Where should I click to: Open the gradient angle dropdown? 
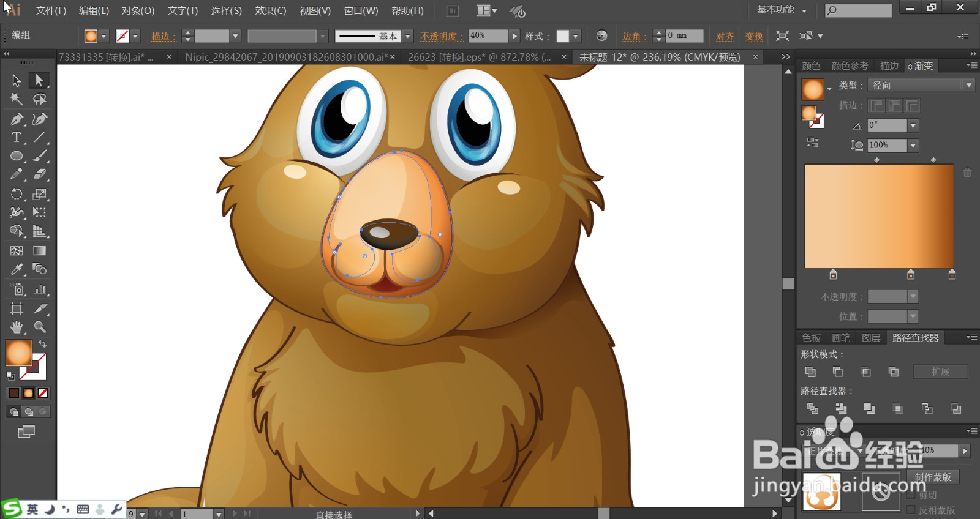point(913,125)
